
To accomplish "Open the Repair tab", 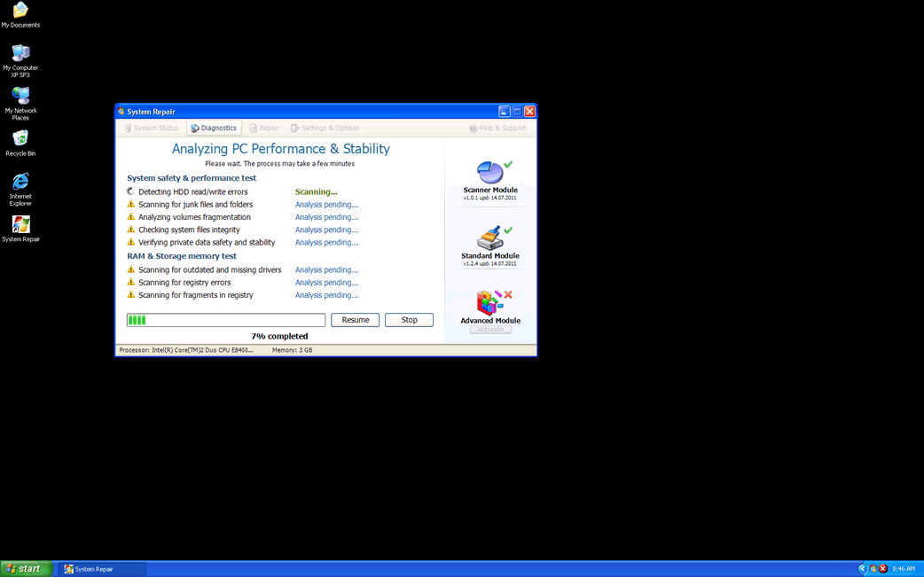I will [264, 129].
